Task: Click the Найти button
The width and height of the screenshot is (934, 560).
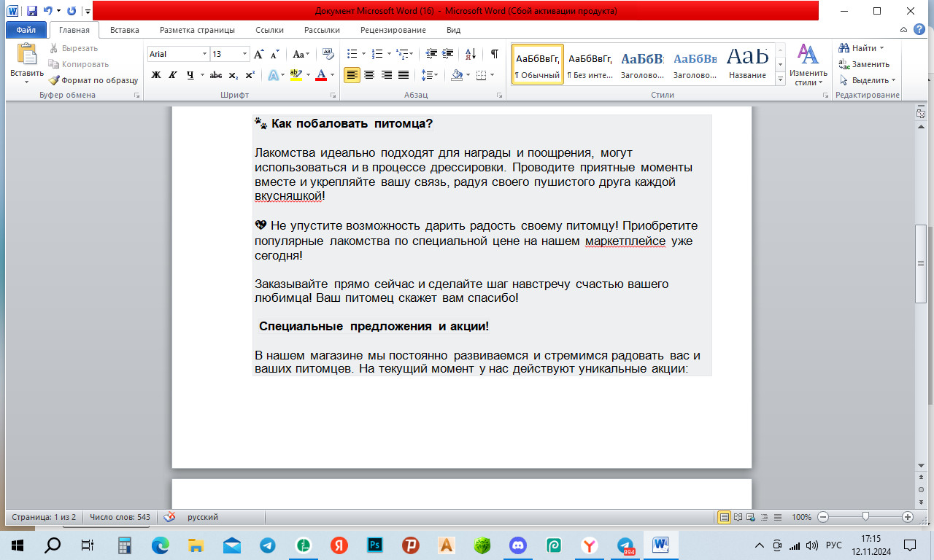Action: 862,48
